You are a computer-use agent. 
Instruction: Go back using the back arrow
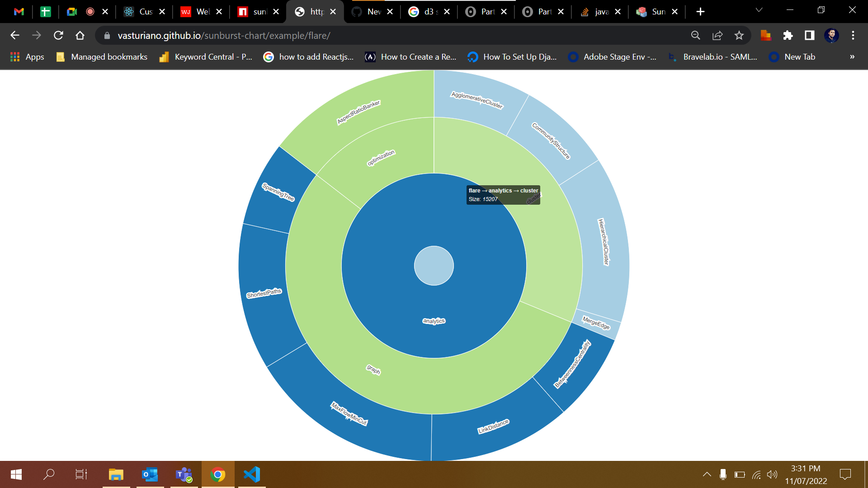[15, 35]
